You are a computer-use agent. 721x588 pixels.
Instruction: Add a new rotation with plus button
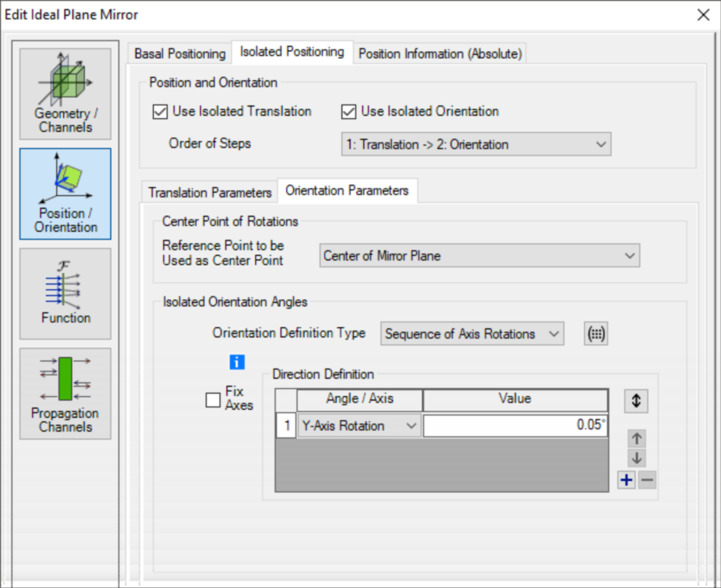(x=626, y=480)
